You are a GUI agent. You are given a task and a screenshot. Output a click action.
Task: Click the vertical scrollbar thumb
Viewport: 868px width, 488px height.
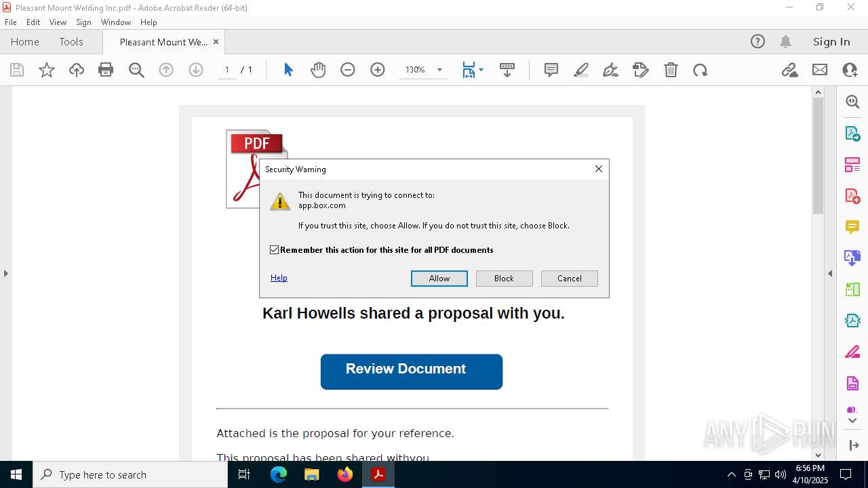pos(818,155)
